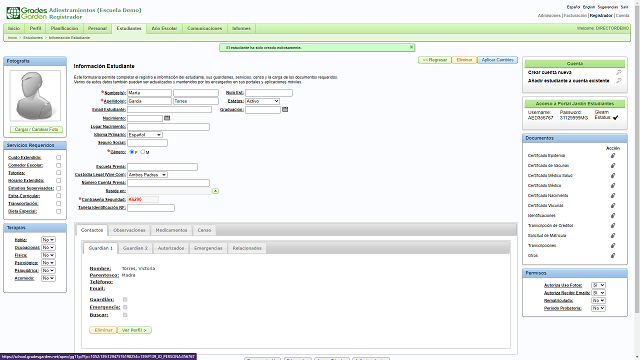Check the Extra Curricular checkbox
Image resolution: width=640 pixels, height=360 pixels.
tap(58, 196)
